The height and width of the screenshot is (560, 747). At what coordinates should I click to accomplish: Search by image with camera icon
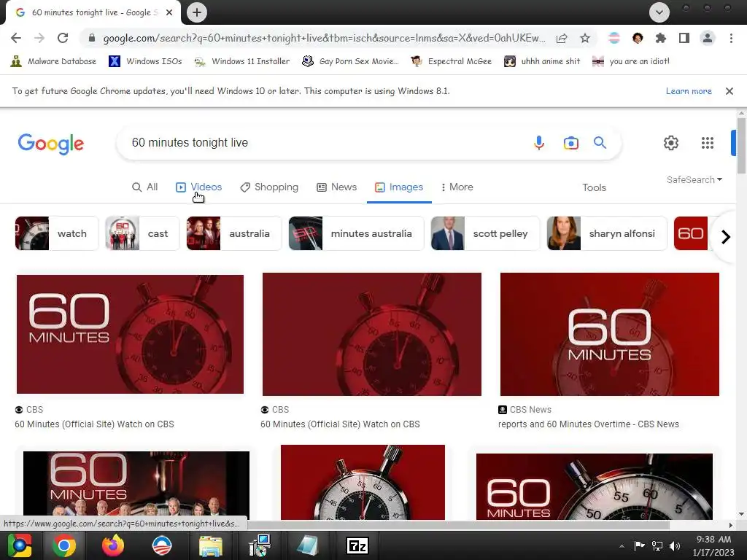(x=570, y=143)
